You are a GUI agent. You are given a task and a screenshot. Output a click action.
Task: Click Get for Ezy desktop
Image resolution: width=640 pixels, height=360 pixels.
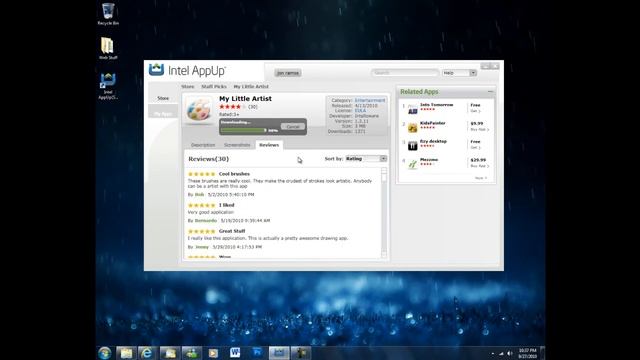click(476, 147)
